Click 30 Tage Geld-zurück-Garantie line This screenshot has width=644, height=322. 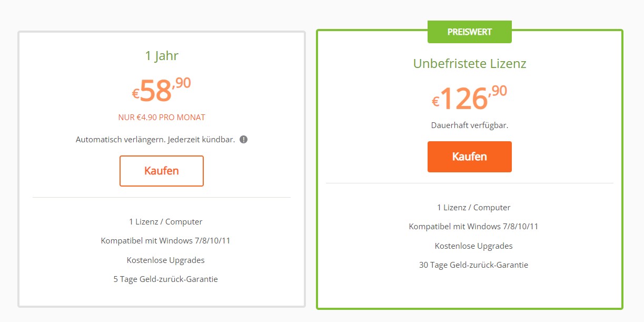(473, 265)
